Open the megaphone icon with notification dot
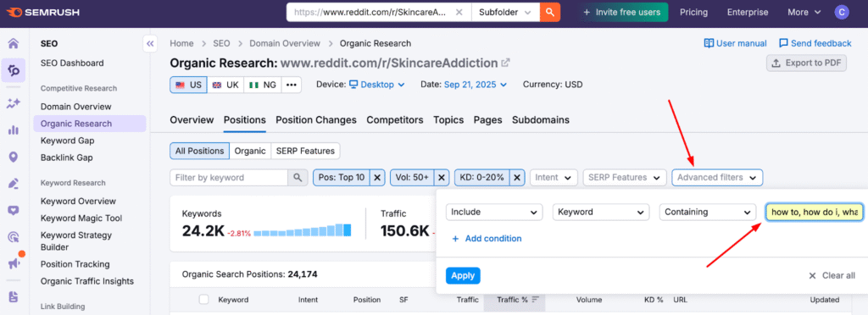Screen dimensions: 868x315 point(14,263)
